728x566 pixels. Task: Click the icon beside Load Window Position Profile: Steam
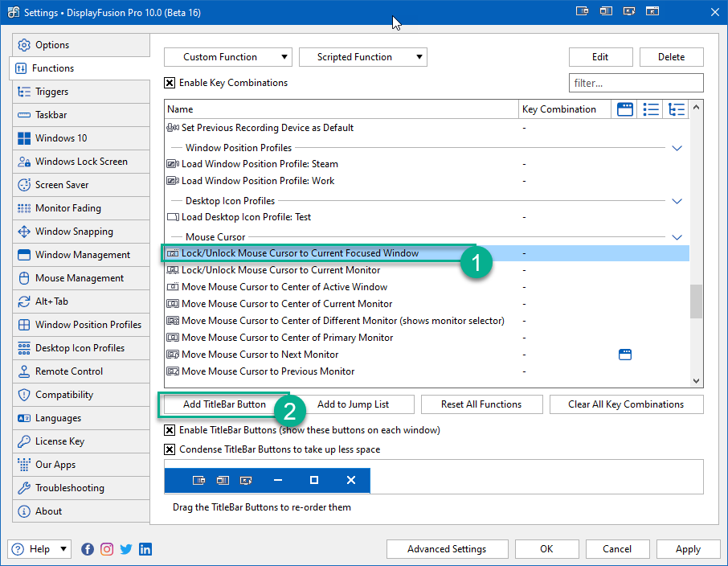pos(173,164)
